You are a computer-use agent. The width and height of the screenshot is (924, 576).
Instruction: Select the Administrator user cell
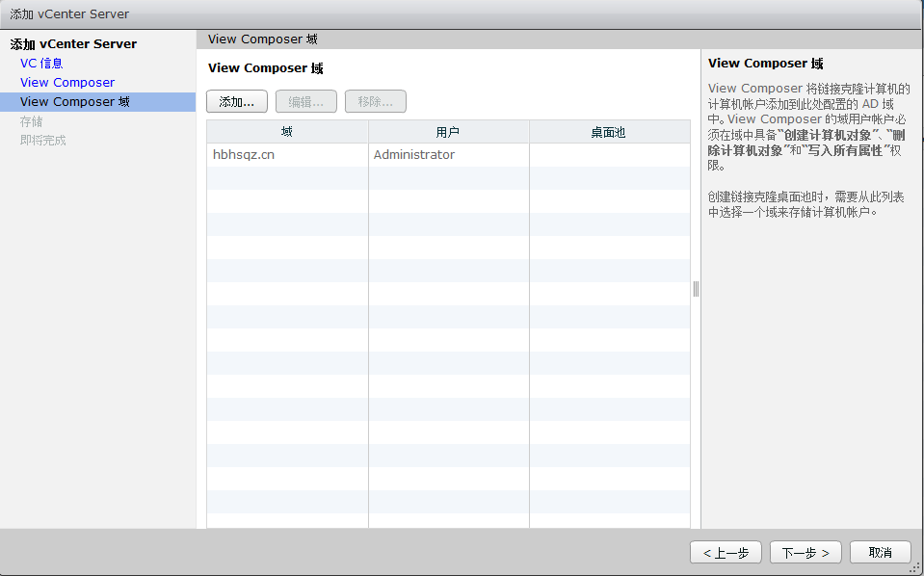[x=448, y=155]
